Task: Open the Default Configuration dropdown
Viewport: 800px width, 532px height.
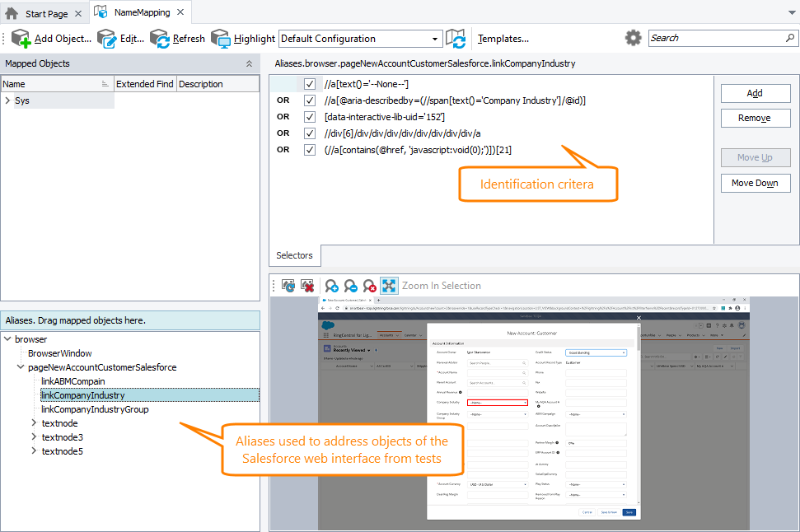Action: tap(434, 39)
